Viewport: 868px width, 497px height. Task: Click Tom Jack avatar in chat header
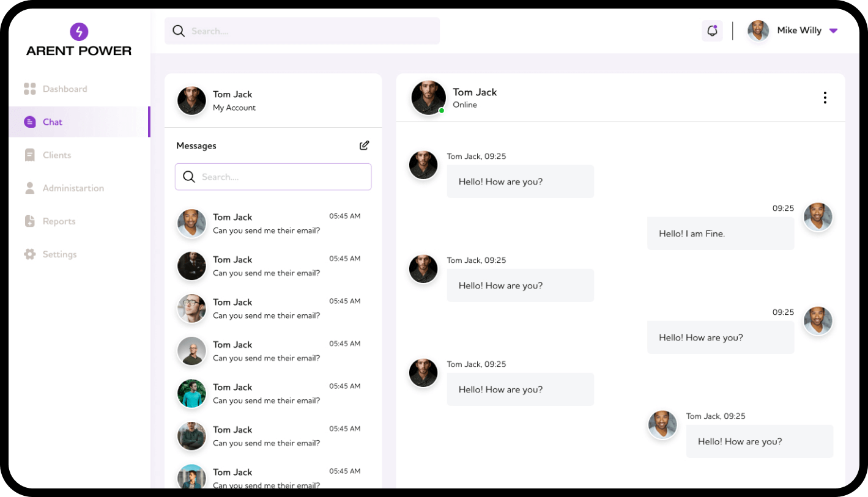pyautogui.click(x=428, y=98)
